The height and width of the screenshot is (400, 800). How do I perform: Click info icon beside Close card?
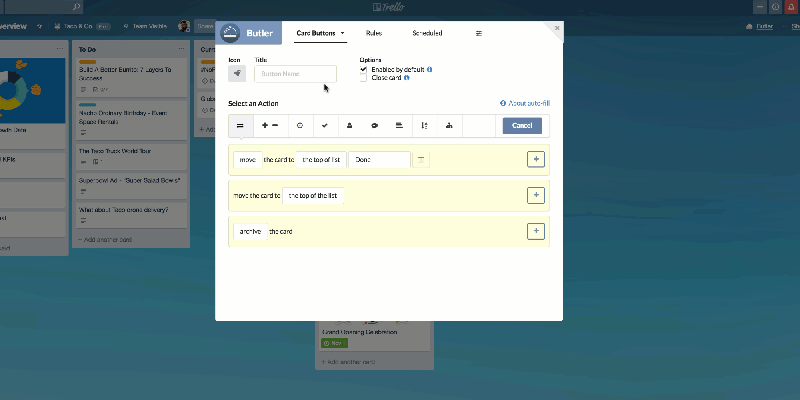tap(407, 78)
